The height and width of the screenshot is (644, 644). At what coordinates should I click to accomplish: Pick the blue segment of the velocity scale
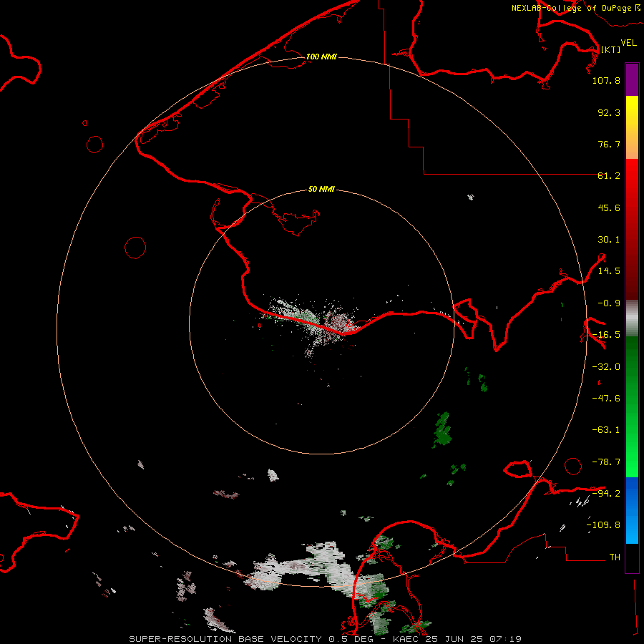pos(632,510)
